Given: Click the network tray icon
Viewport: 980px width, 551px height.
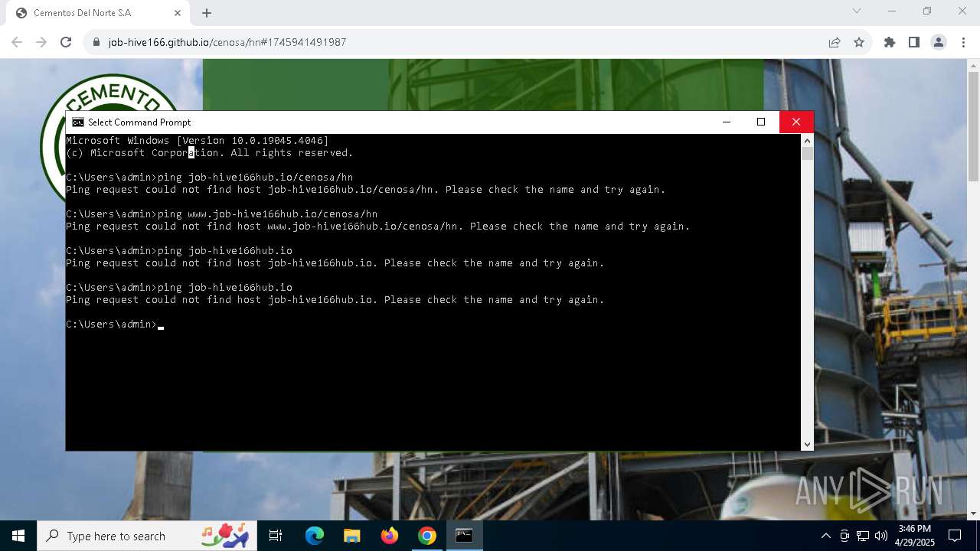Looking at the screenshot, I should click(863, 536).
